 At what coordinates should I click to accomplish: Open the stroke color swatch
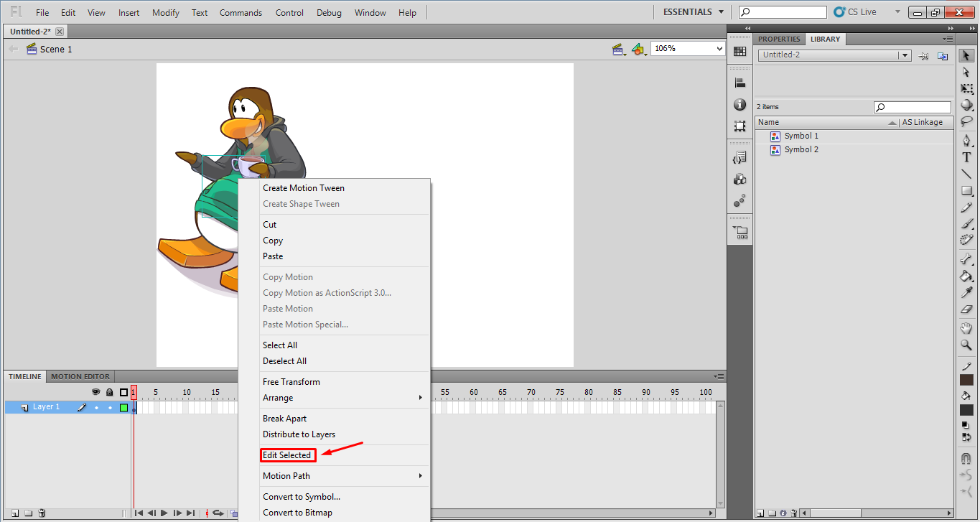[966, 380]
